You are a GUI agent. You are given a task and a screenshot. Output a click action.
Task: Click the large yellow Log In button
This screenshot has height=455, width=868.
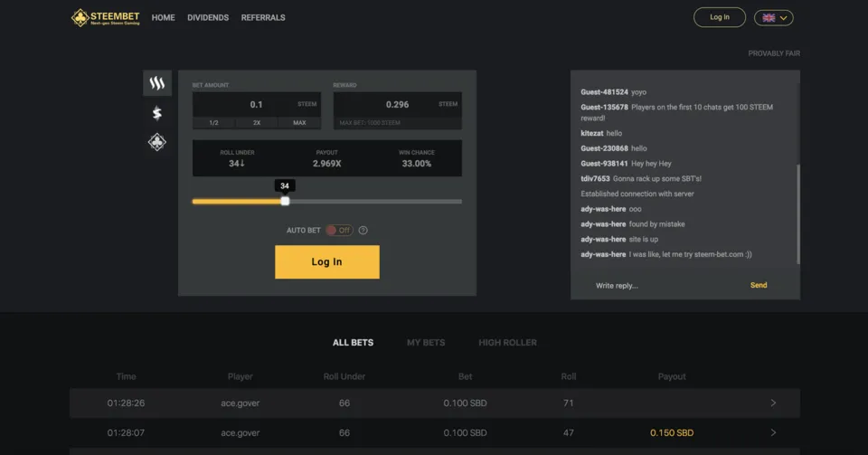327,261
